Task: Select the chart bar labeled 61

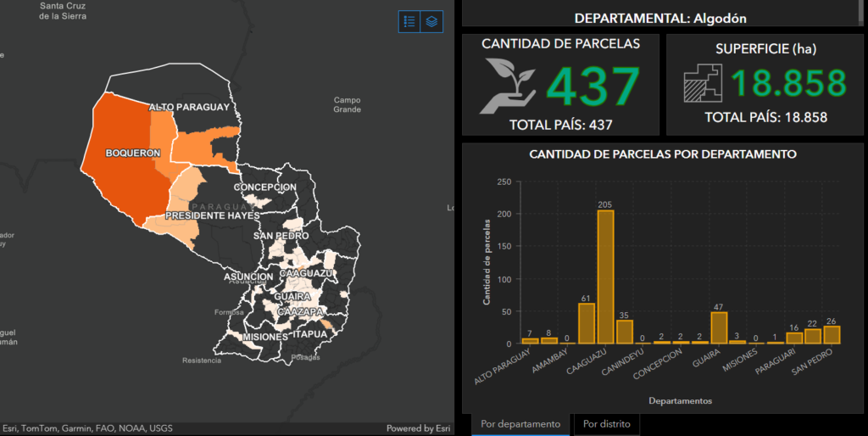Action: [x=587, y=322]
